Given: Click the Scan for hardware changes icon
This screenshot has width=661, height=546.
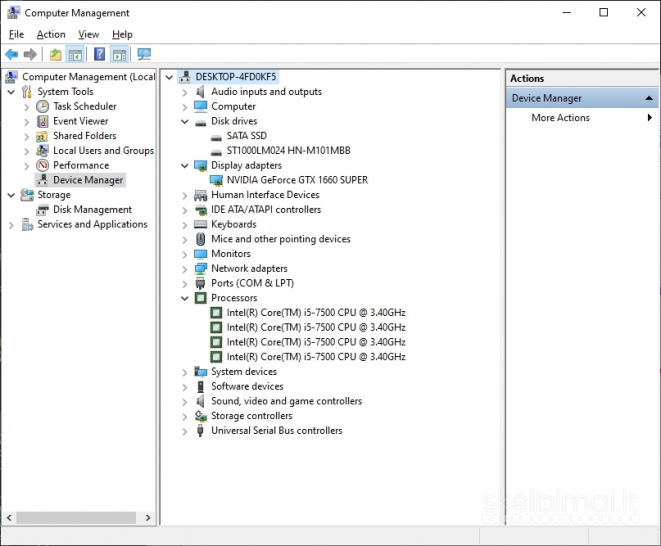Looking at the screenshot, I should pyautogui.click(x=144, y=54).
